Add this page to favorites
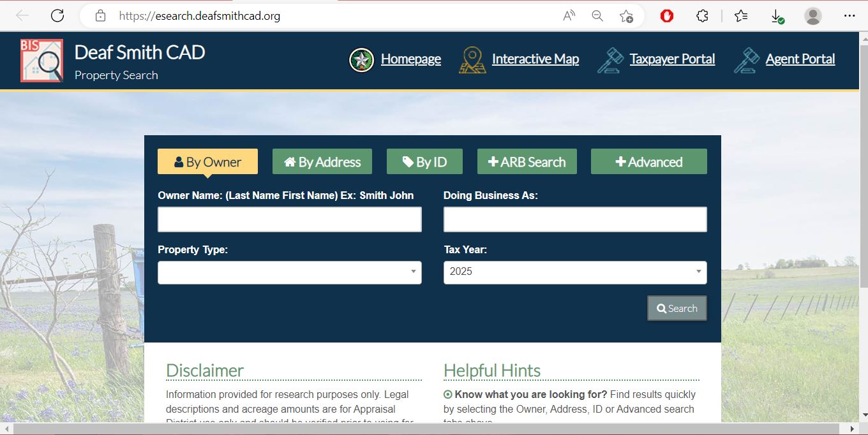This screenshot has width=868, height=435. pos(626,16)
